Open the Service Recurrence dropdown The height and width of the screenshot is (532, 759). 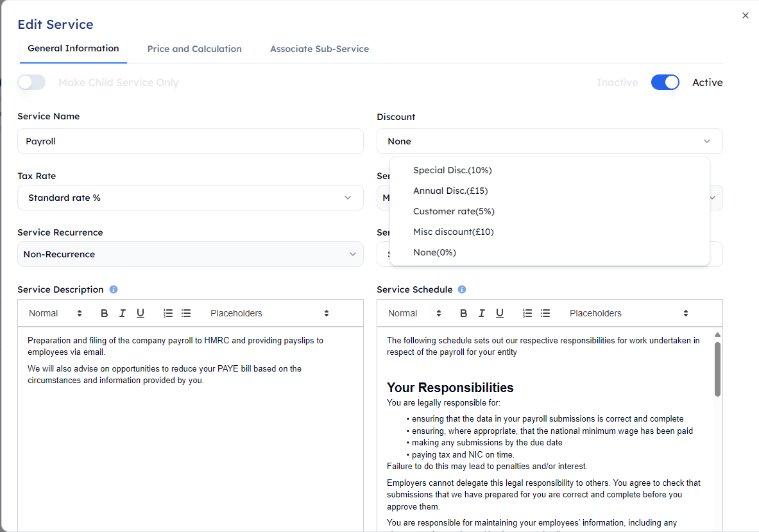point(190,254)
